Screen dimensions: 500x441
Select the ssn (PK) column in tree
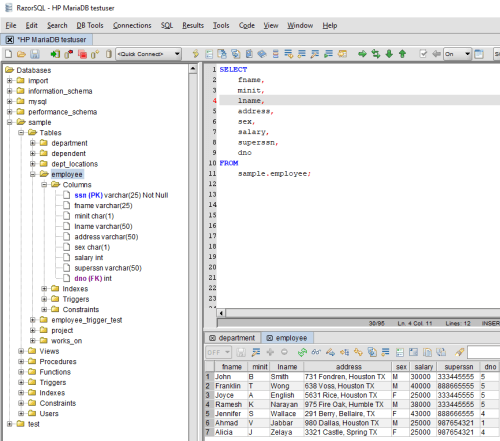(121, 195)
